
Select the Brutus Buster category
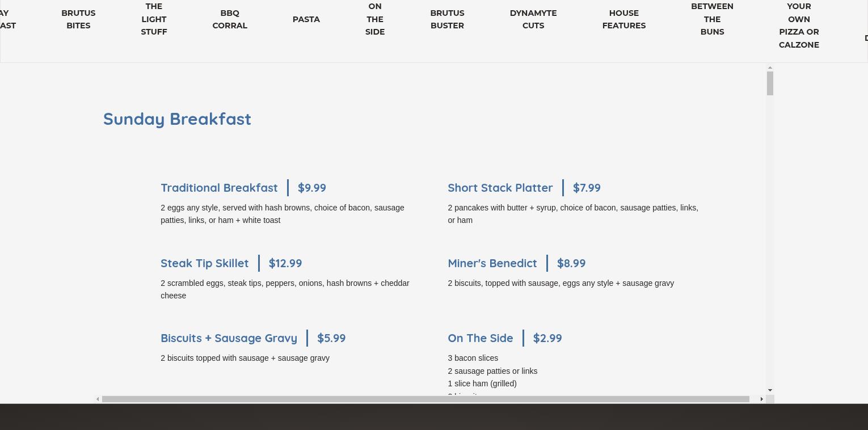tap(447, 19)
